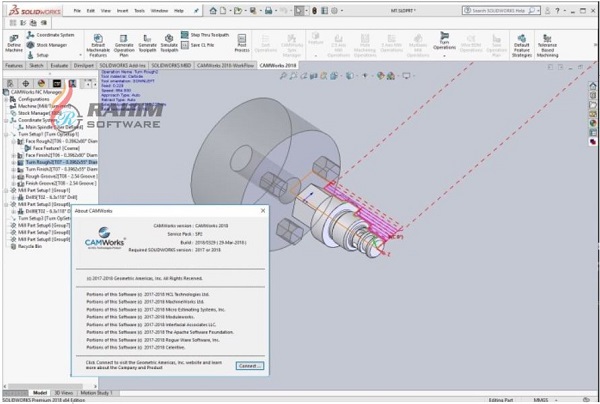Open Tolerance Based Machining
The width and height of the screenshot is (600, 404).
tap(547, 46)
